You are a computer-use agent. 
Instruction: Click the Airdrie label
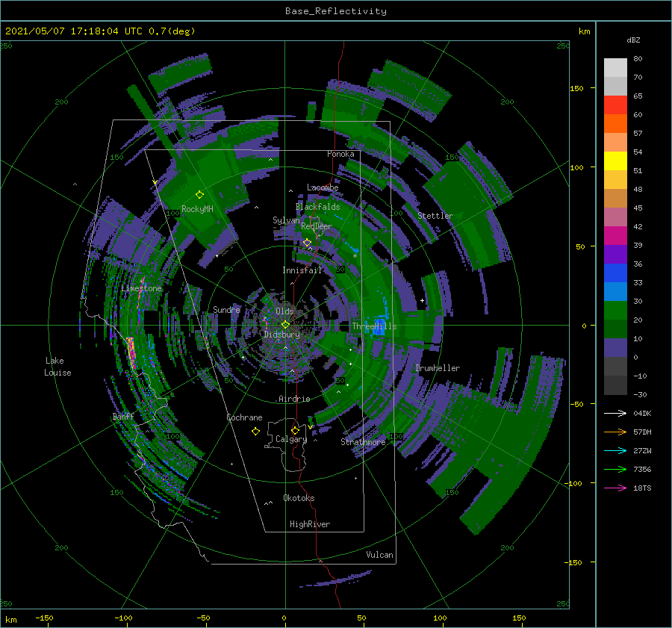click(x=294, y=399)
